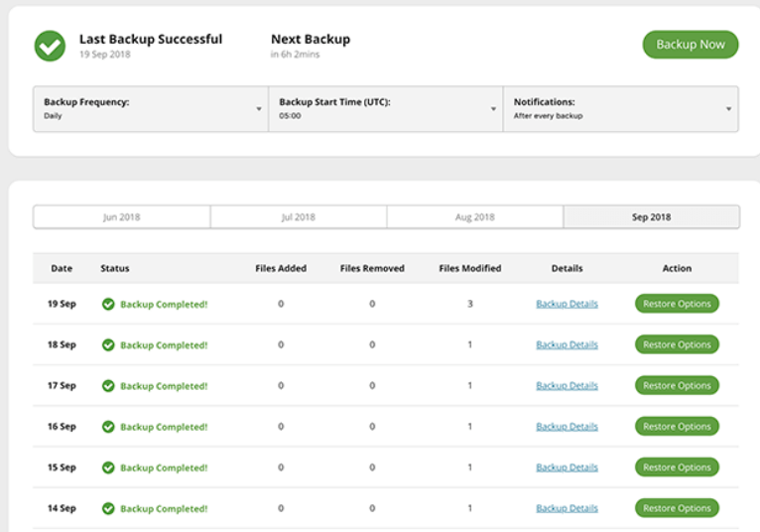Image resolution: width=760 pixels, height=532 pixels.
Task: Click the 16 Sep green status checkmark
Action: [x=108, y=427]
